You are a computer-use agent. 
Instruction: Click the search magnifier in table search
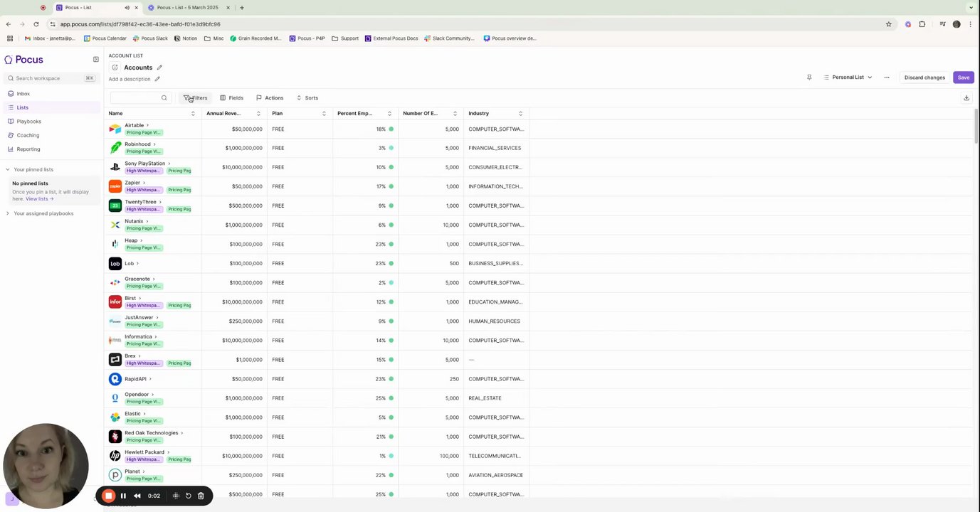[164, 98]
